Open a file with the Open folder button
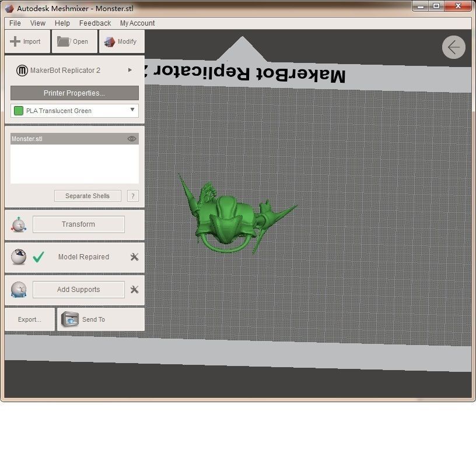 75,41
